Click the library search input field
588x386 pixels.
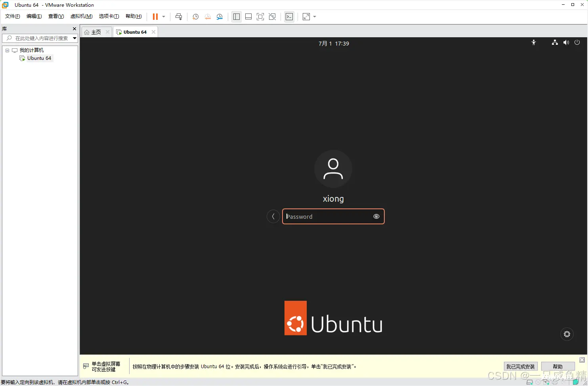37,38
